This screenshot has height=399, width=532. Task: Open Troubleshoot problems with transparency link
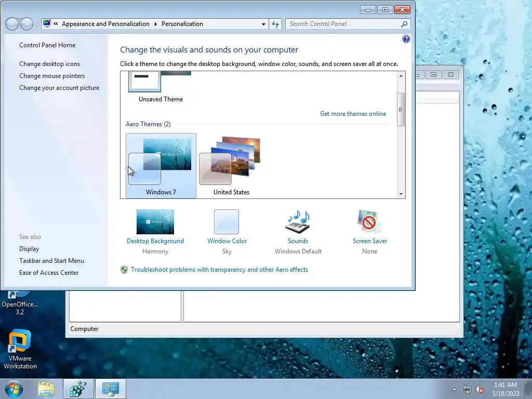coord(220,270)
